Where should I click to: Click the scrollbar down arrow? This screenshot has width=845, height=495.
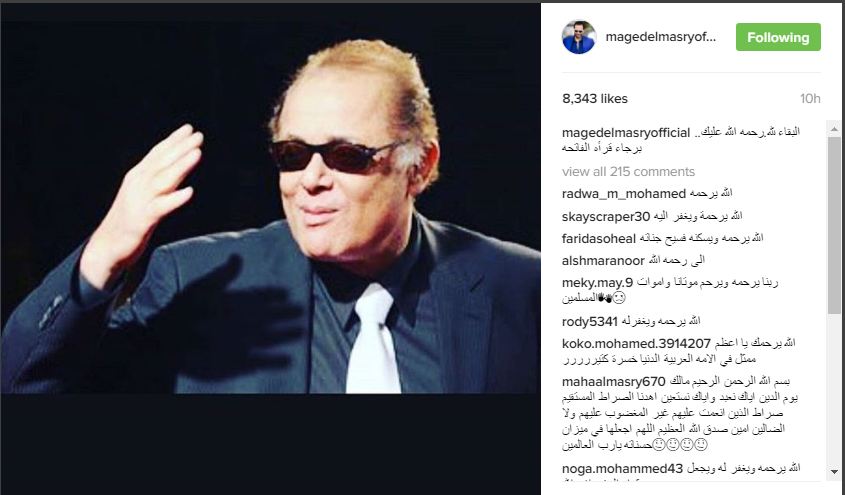(x=834, y=471)
